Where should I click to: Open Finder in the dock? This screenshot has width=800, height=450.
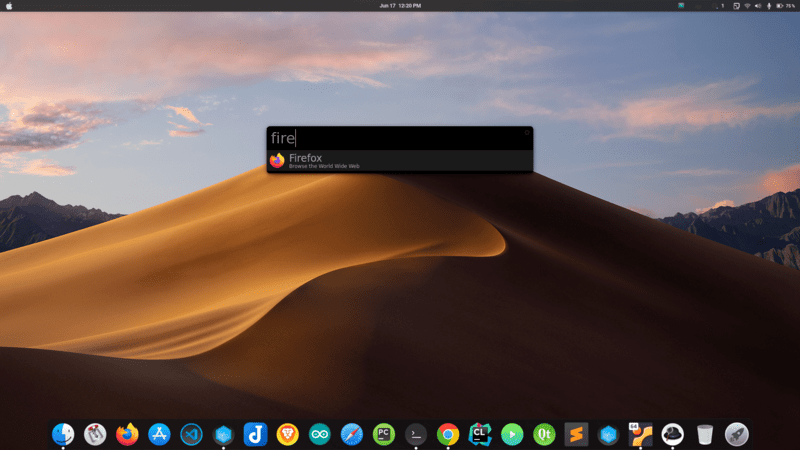[x=63, y=434]
